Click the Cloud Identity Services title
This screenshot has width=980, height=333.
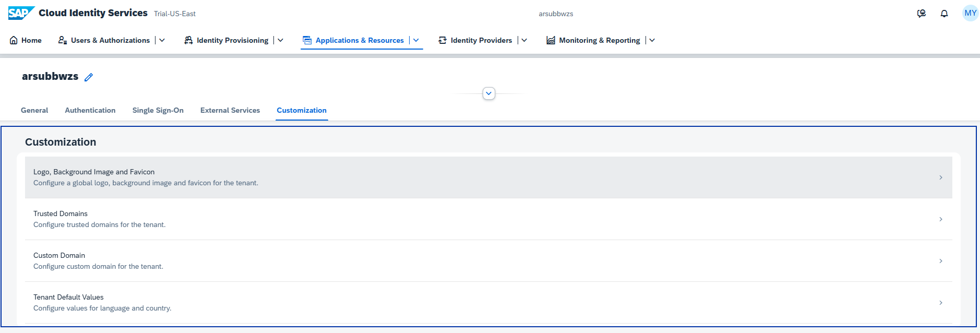tap(93, 13)
